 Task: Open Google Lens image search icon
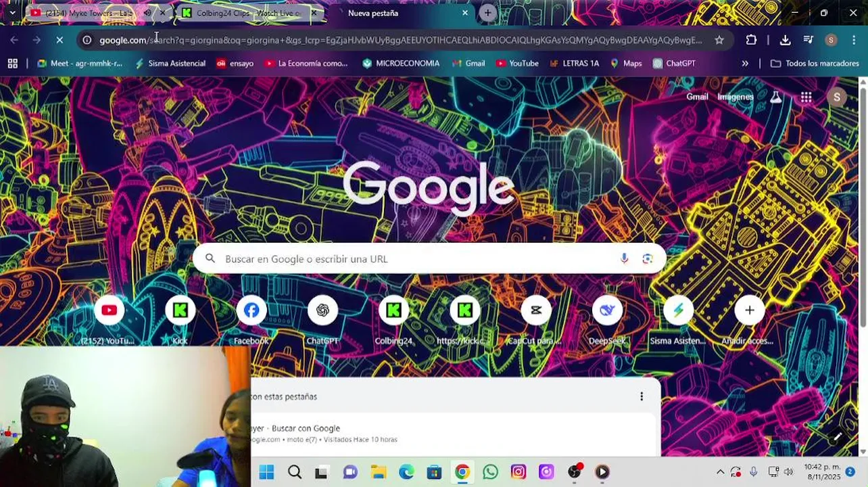[x=648, y=258]
